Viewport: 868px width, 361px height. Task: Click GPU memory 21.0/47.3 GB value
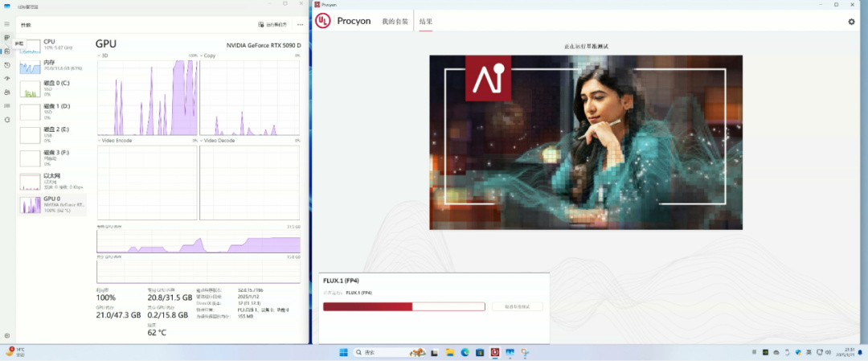pyautogui.click(x=118, y=315)
